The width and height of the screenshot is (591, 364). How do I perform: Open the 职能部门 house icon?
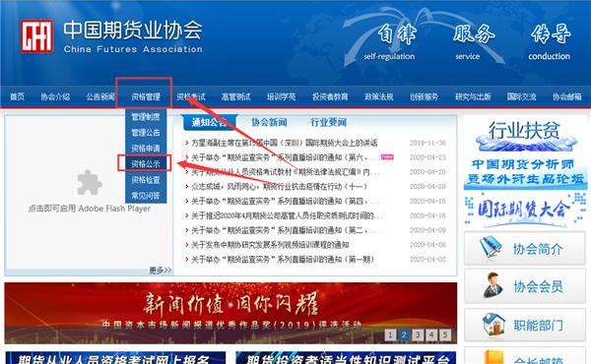[493, 325]
